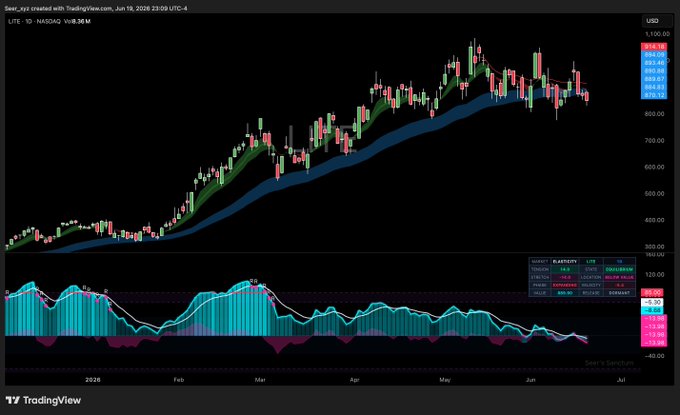Click the TradingView logo
Image resolution: width=680 pixels, height=415 pixels.
click(43, 400)
